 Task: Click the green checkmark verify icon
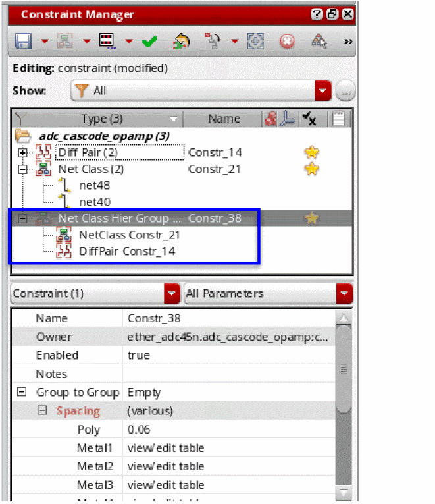(149, 42)
